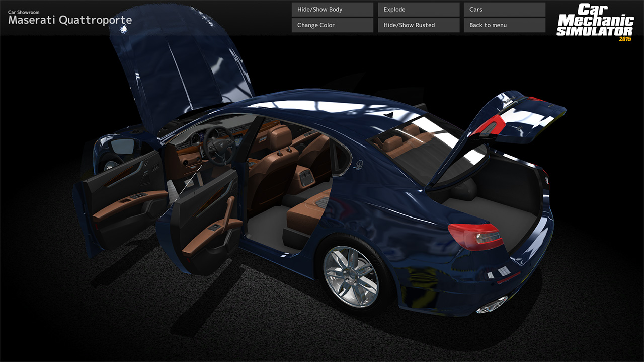
Task: Toggle Hide/Show Rusted parts
Action: 418,25
